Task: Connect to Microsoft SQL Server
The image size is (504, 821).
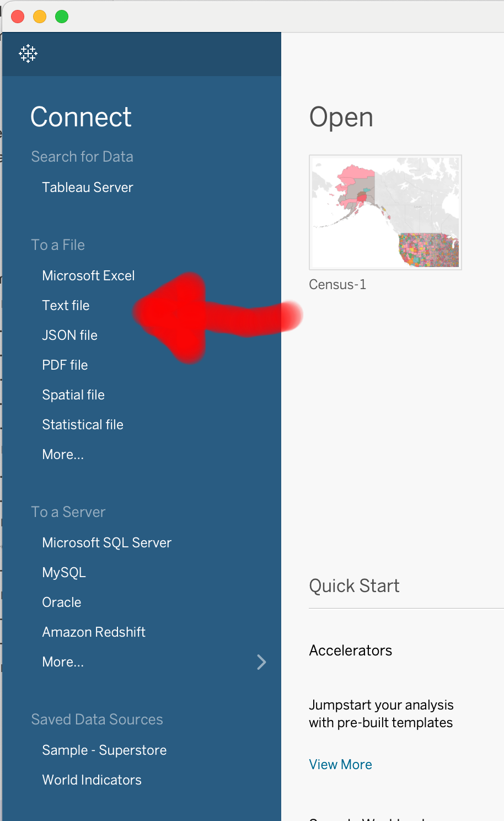Action: click(x=107, y=543)
